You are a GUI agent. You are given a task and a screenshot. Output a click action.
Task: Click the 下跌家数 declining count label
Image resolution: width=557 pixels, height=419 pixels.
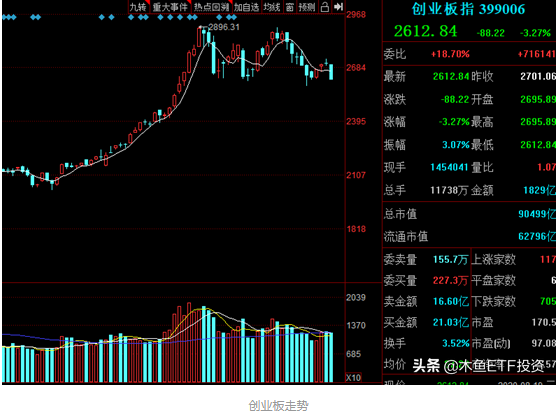point(493,301)
